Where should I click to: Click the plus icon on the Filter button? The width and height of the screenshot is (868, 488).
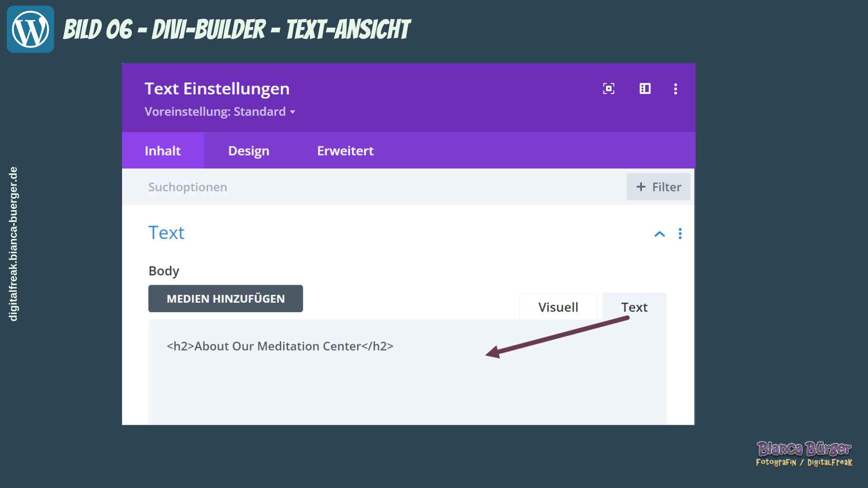coord(641,187)
